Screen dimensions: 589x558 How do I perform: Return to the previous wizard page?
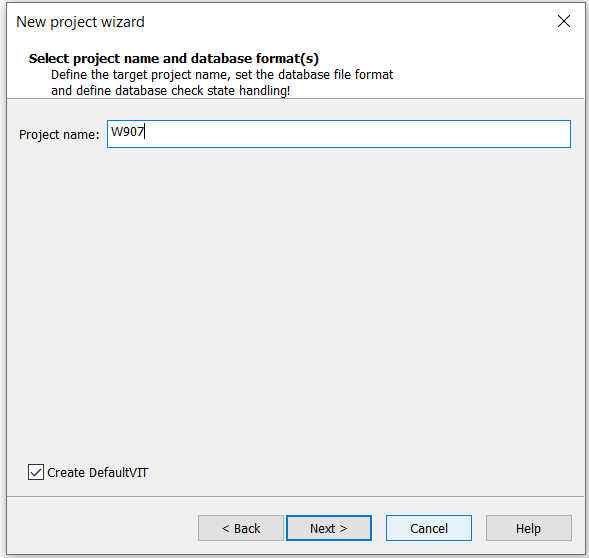point(241,528)
